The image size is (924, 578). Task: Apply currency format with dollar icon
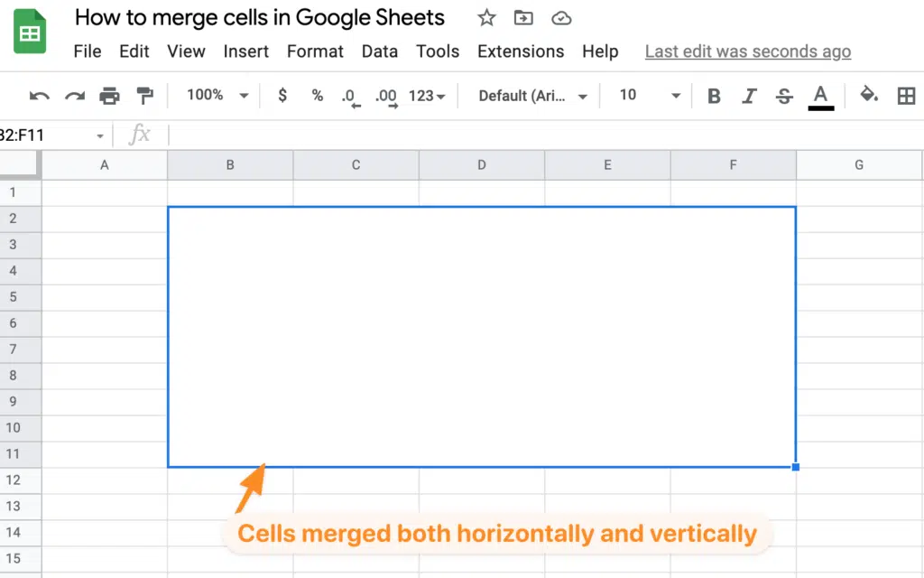[282, 96]
